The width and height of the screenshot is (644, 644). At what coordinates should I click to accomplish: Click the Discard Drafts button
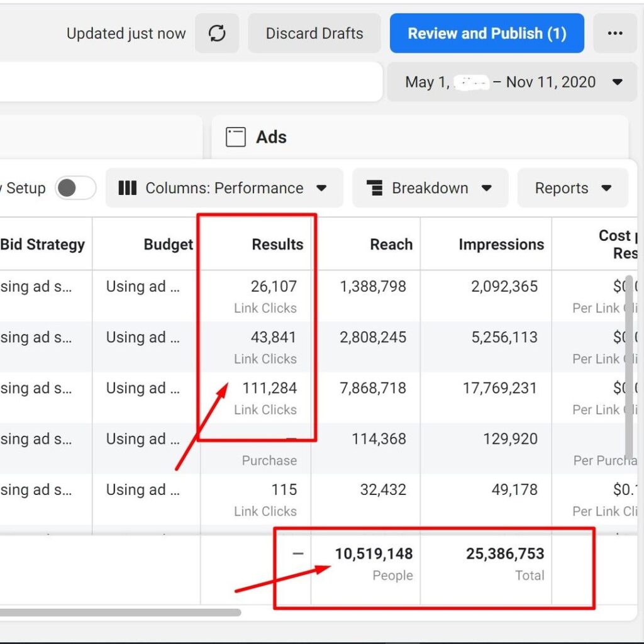click(x=314, y=33)
